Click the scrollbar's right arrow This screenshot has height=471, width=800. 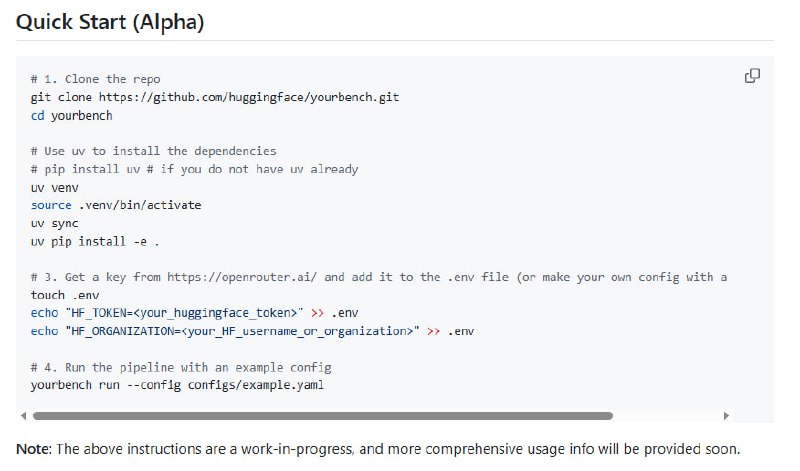[726, 415]
